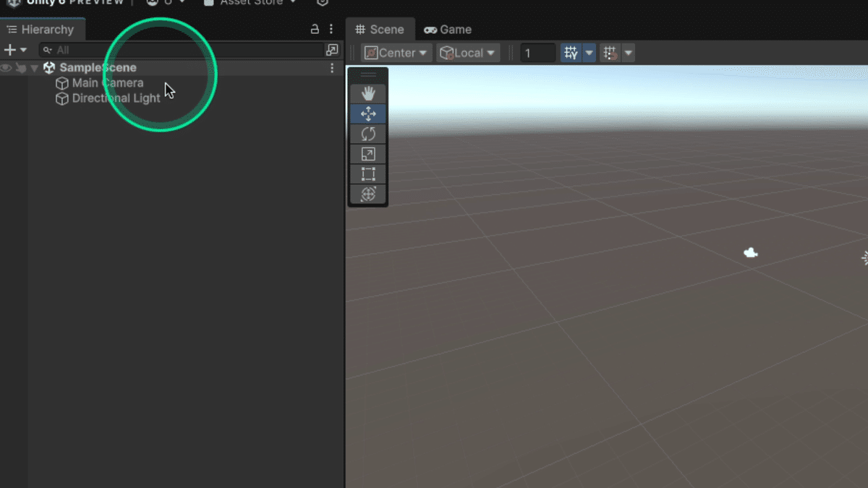This screenshot has height=488, width=868.
Task: Toggle grid snapping button
Action: tap(610, 53)
